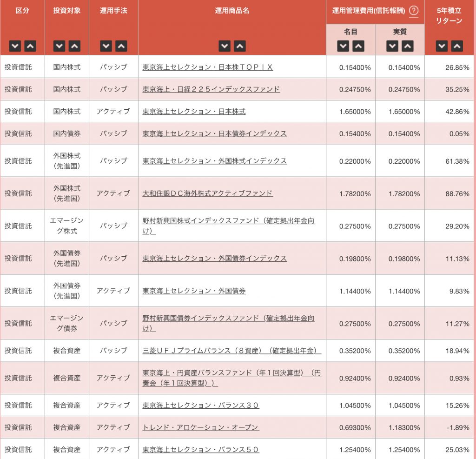Click down arrow under 投資対象 header

point(59,46)
